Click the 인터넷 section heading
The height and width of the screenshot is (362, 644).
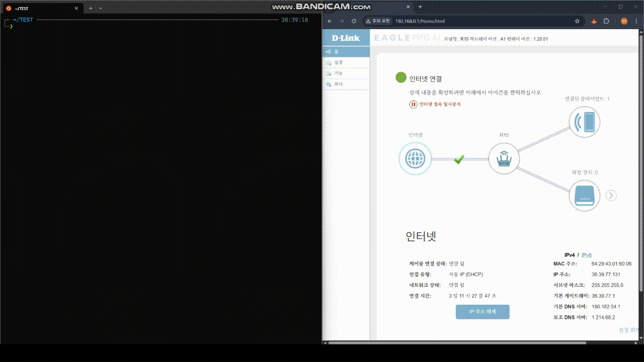coord(421,237)
